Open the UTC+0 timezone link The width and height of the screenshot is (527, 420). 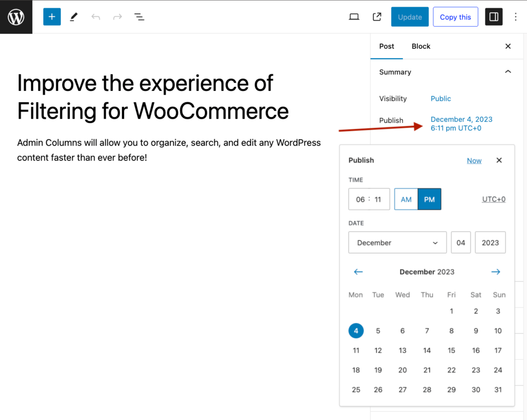(494, 199)
